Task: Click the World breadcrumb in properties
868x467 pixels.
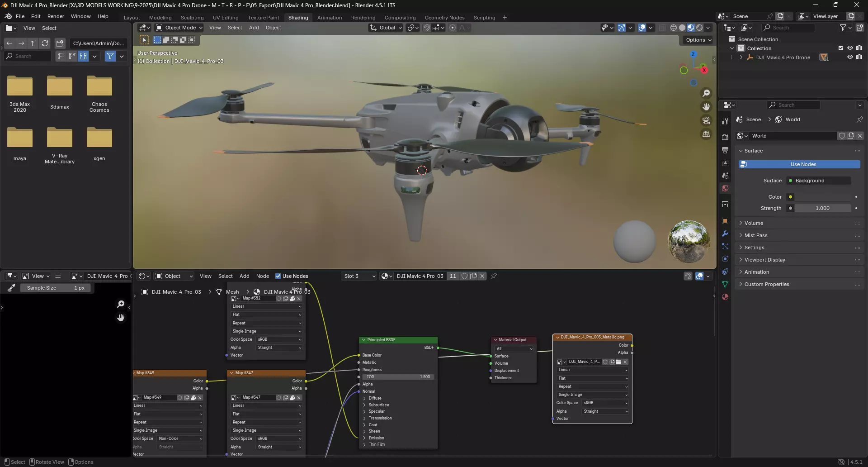Action: point(793,119)
